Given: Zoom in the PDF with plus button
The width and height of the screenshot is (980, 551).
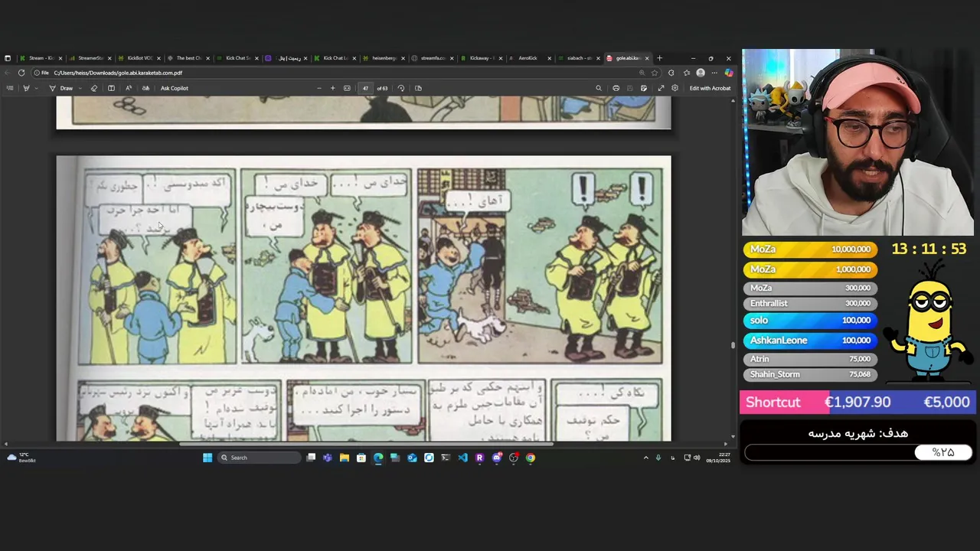Looking at the screenshot, I should pyautogui.click(x=332, y=88).
